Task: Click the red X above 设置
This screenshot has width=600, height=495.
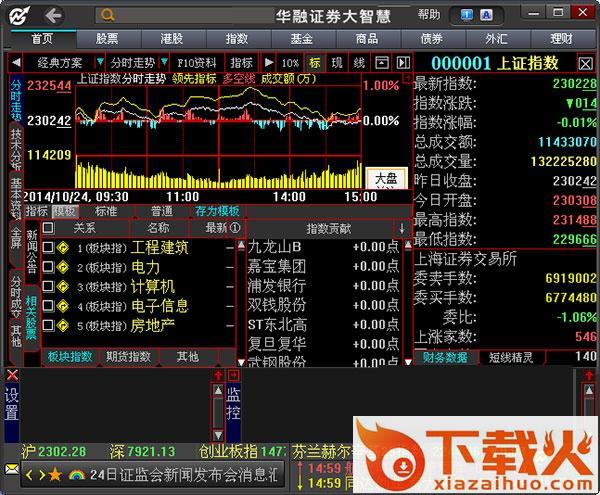Action: 12,375
